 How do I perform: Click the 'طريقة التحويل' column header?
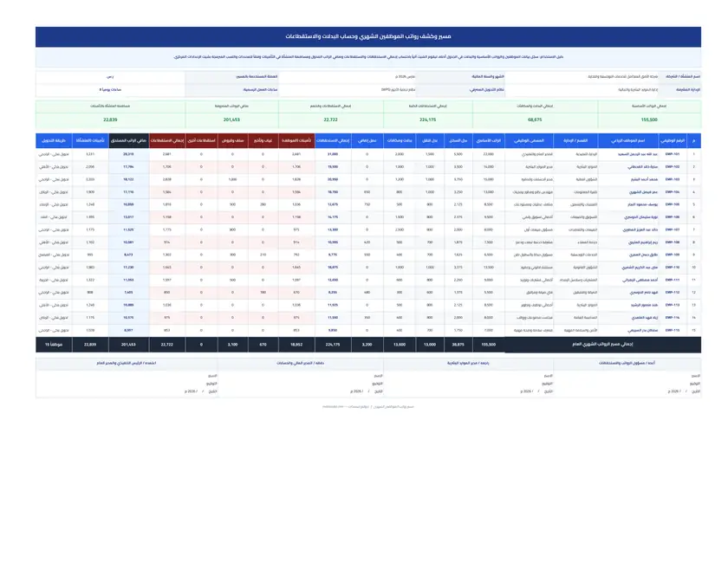tap(54, 140)
